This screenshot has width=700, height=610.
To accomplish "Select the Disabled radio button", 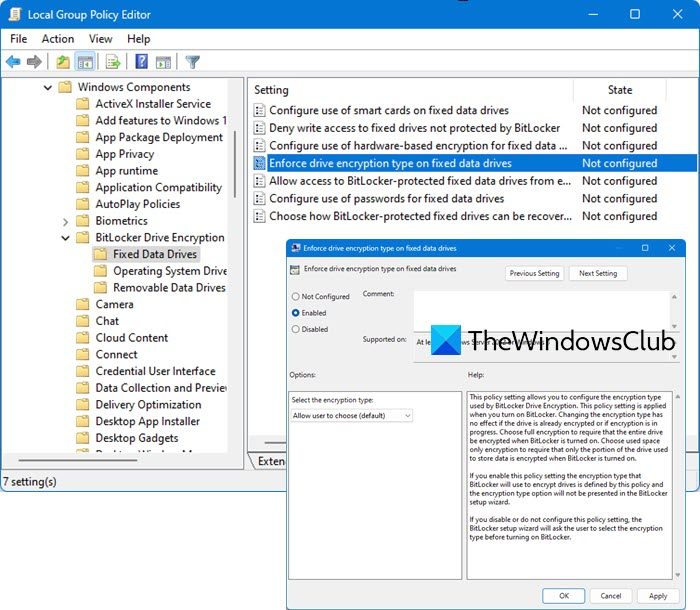I will [x=296, y=330].
